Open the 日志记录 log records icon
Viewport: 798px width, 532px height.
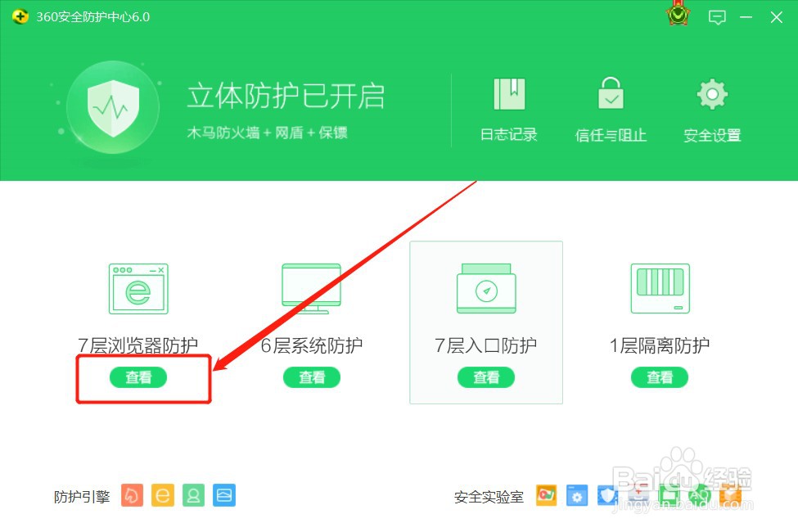(x=509, y=94)
